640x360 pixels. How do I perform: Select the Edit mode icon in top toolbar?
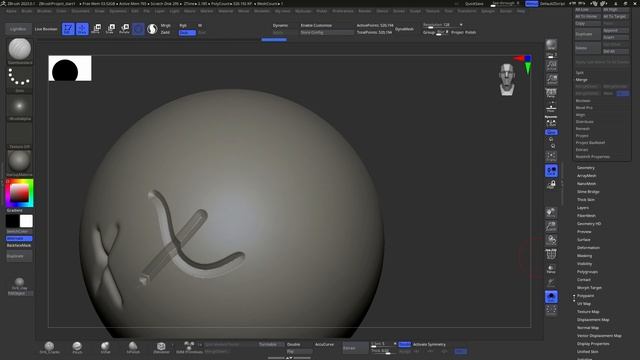point(68,29)
